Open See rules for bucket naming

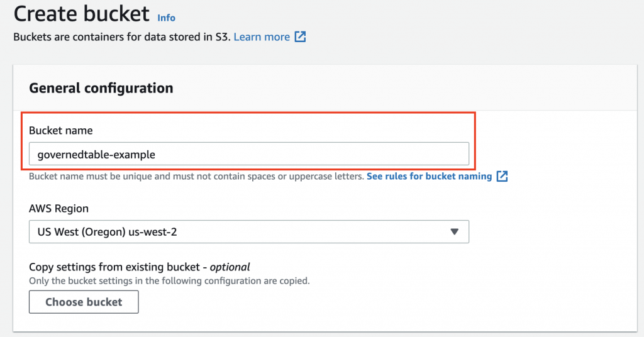[429, 177]
